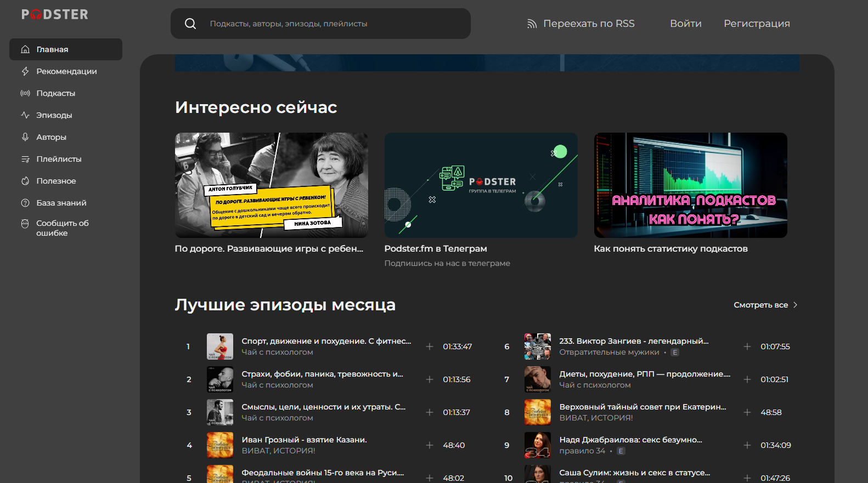Screen dimensions: 868x483
Task: Open Диеты, похудение, РПП episode title
Action: pyautogui.click(x=645, y=374)
